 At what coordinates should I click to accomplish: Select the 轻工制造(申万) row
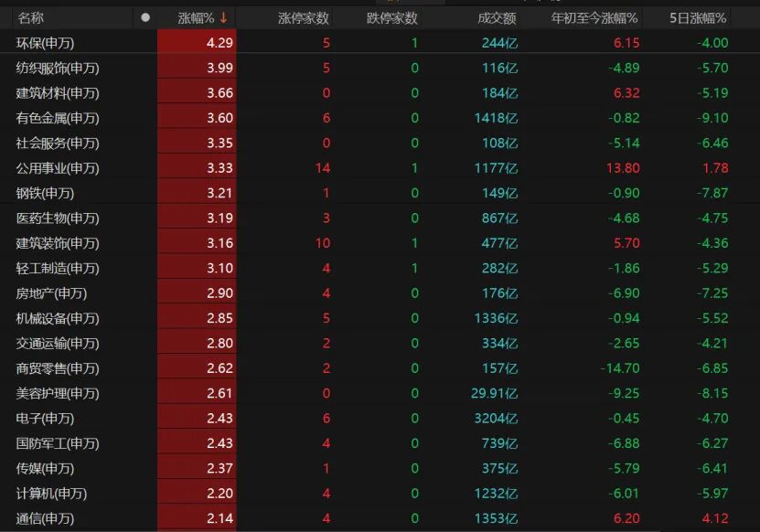pyautogui.click(x=380, y=269)
